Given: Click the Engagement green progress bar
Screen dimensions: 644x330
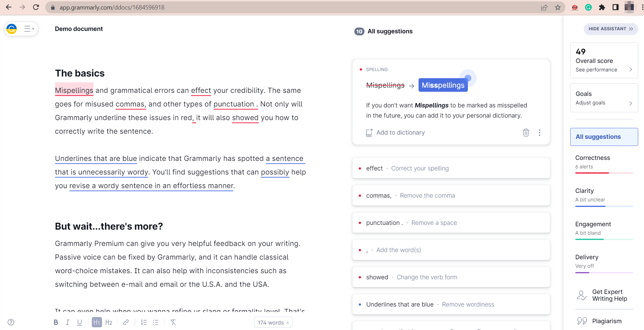Looking at the screenshot, I should pyautogui.click(x=604, y=240).
